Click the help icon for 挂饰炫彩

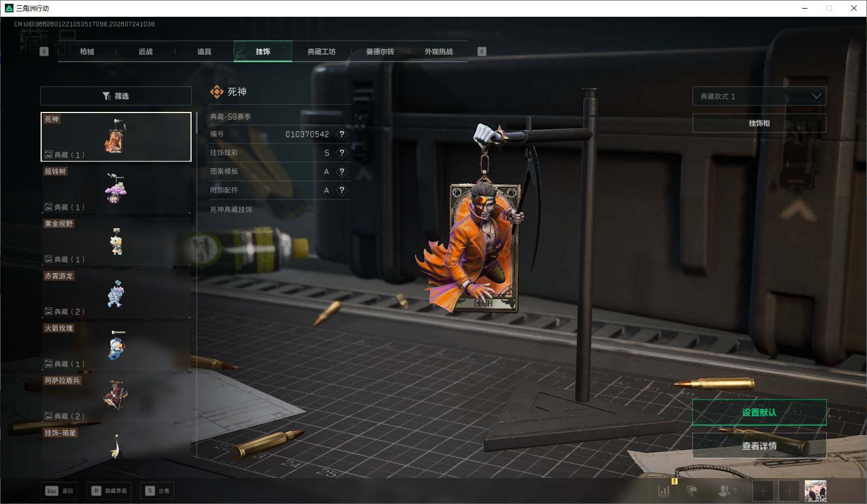click(x=341, y=153)
